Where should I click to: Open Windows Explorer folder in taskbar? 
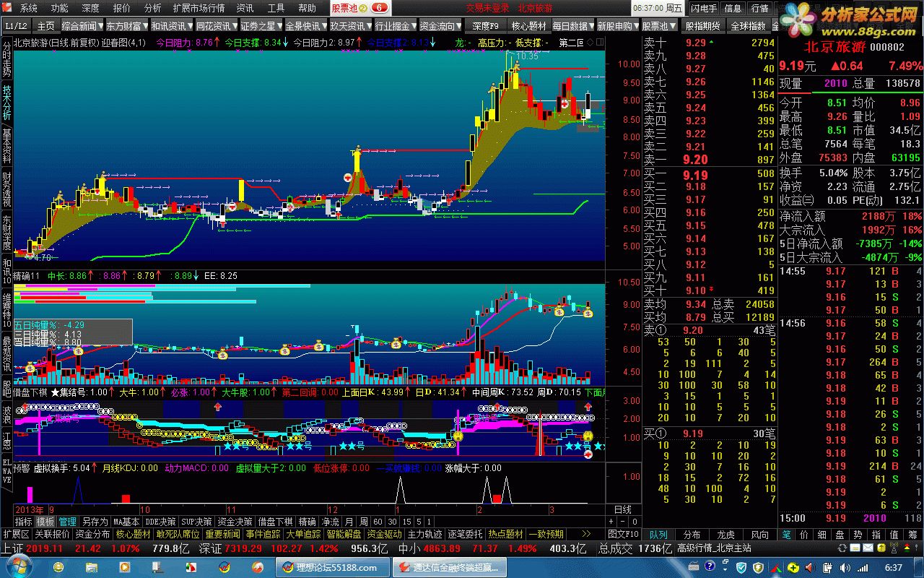(x=92, y=567)
